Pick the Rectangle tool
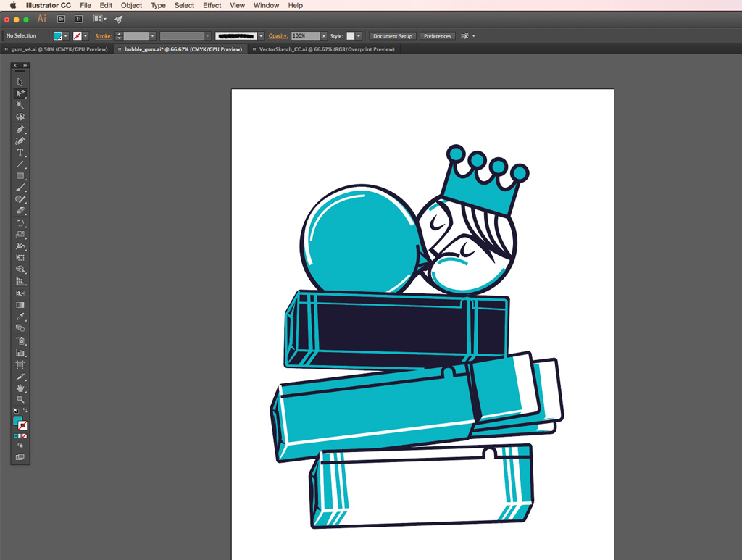This screenshot has height=560, width=742. [20, 176]
